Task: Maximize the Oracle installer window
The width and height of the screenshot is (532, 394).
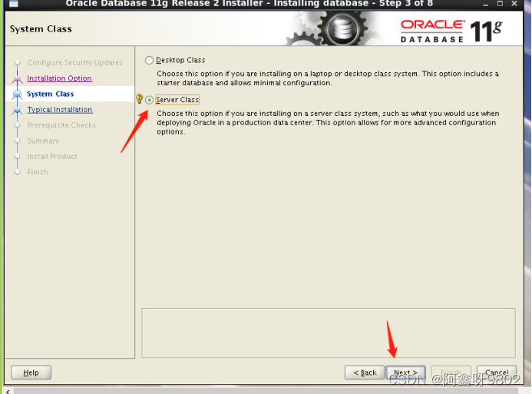Action: pos(500,4)
